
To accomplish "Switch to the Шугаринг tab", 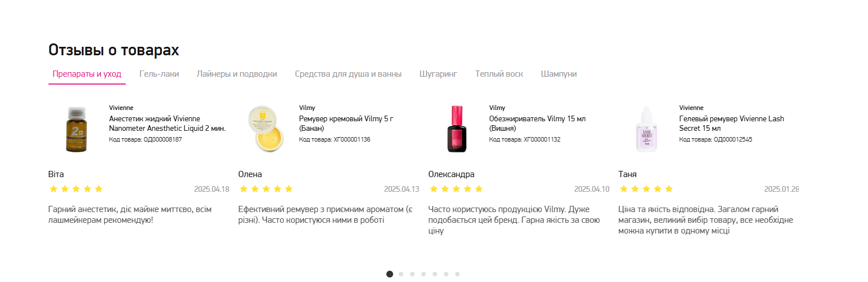I will (438, 74).
